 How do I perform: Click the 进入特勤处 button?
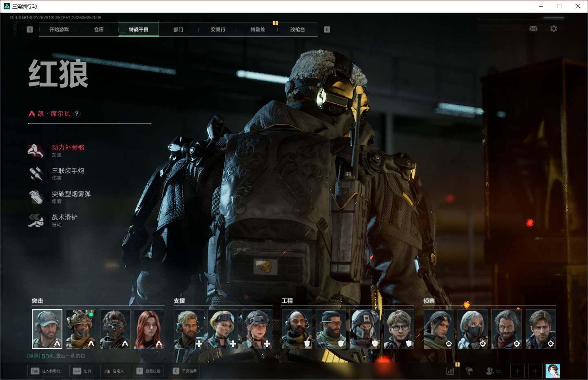click(x=46, y=371)
